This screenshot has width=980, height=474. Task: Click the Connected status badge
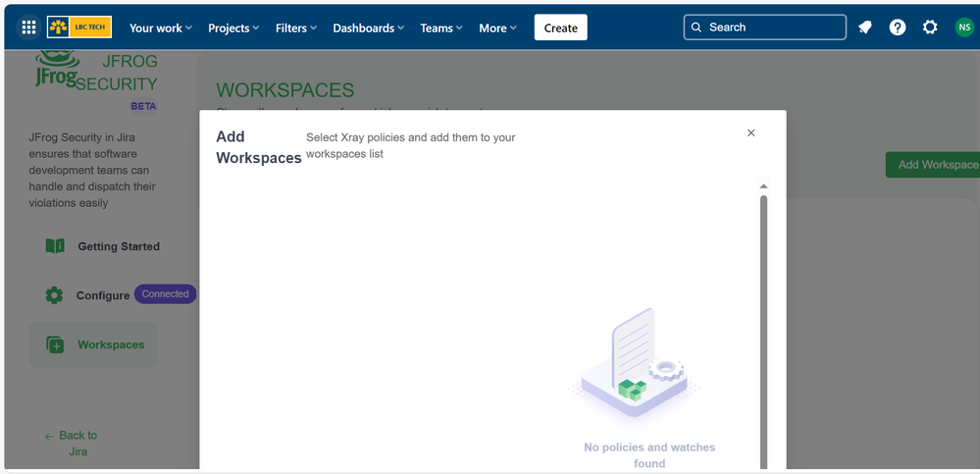click(x=165, y=293)
